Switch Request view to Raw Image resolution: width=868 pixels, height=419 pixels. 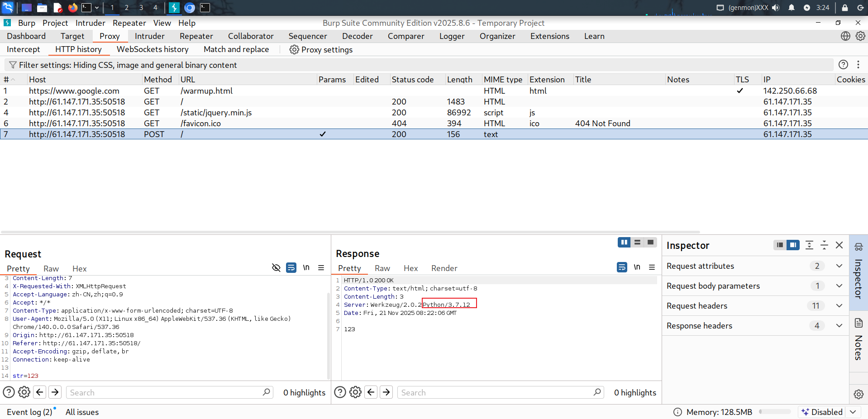(x=51, y=269)
